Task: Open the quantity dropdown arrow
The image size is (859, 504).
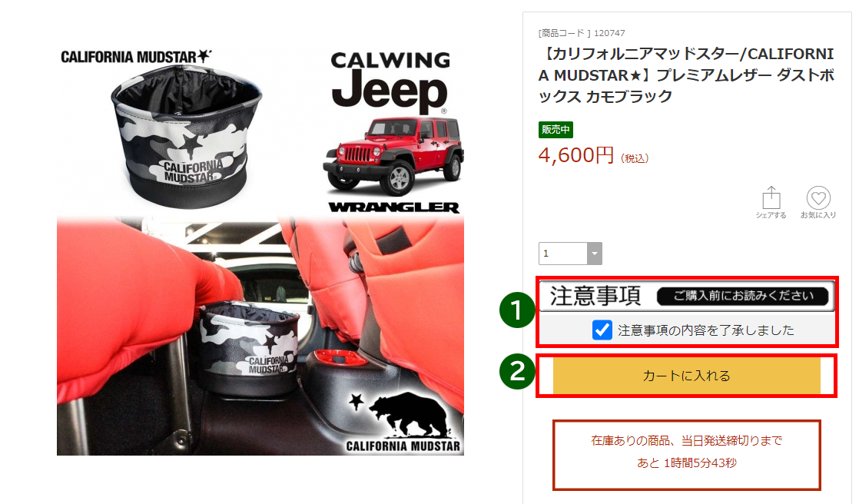Action: (x=595, y=254)
